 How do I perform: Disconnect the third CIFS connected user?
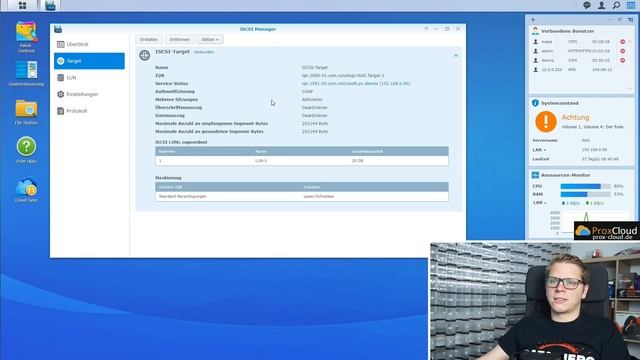[622, 60]
